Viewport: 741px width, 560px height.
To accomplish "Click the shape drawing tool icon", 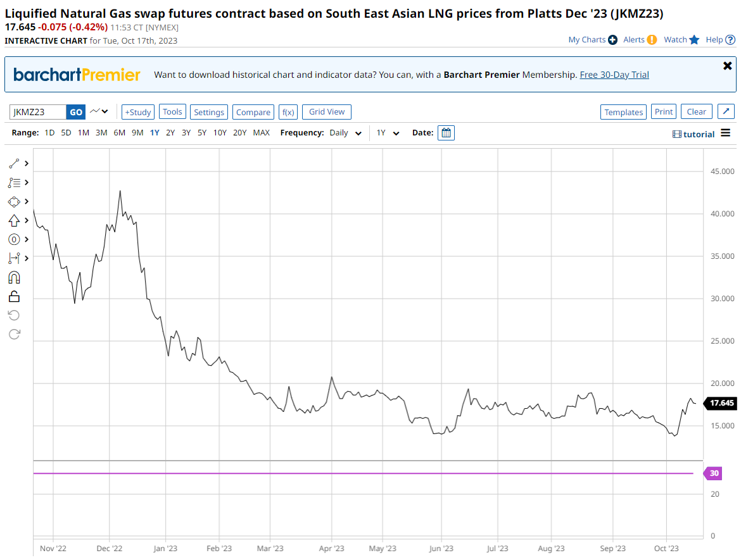I will point(14,201).
